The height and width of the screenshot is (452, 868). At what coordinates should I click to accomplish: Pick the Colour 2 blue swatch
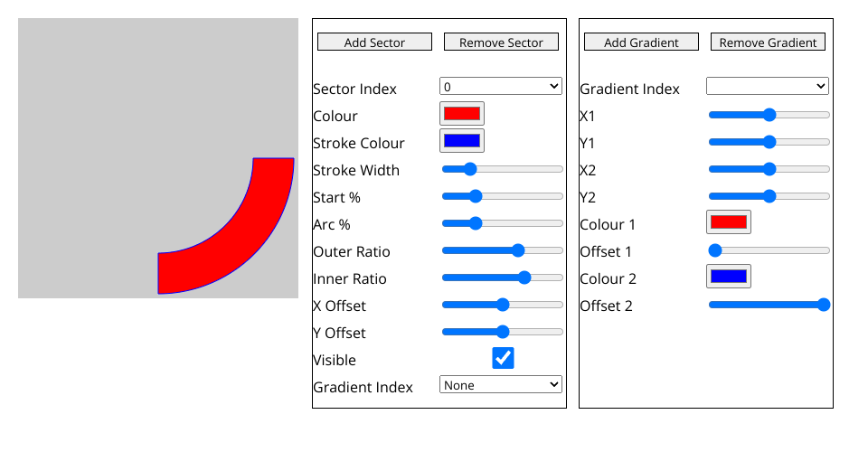click(729, 277)
